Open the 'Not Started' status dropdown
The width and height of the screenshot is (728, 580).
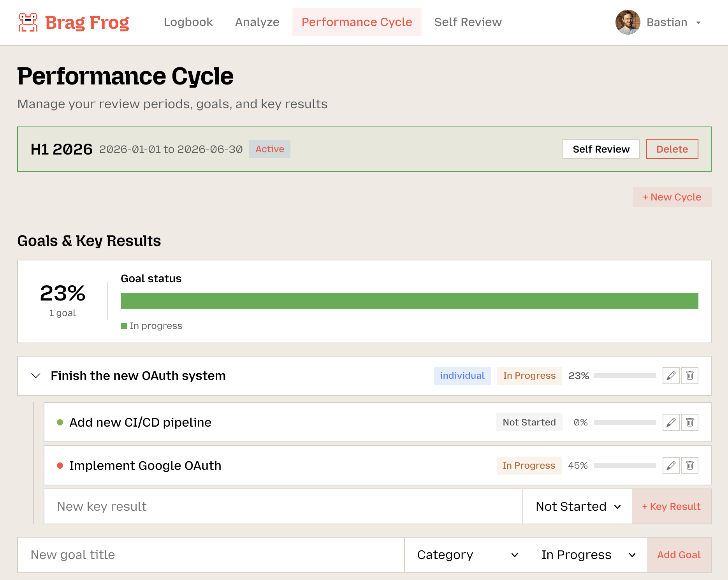(577, 506)
